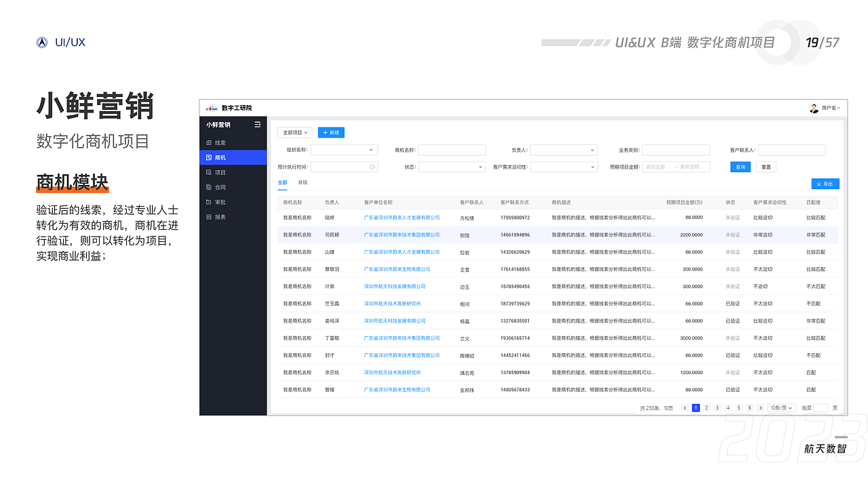Click the 查询 button
868x488 pixels.
click(741, 167)
